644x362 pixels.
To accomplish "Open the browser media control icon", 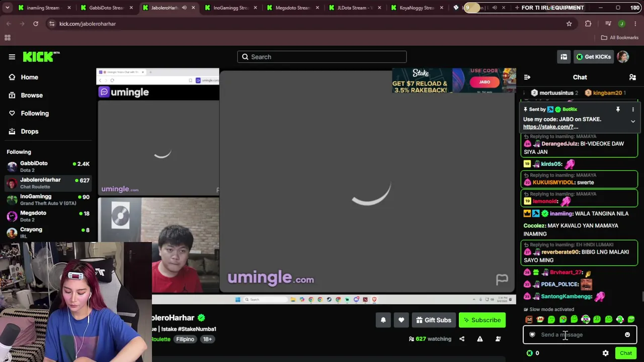I will tap(608, 24).
